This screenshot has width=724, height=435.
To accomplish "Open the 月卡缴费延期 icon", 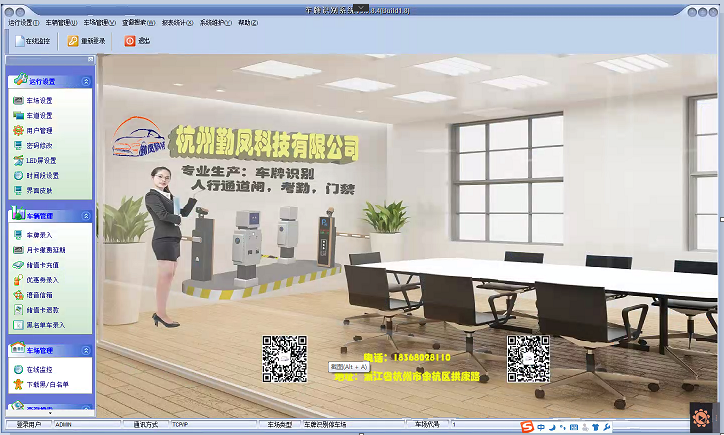I will 18,250.
